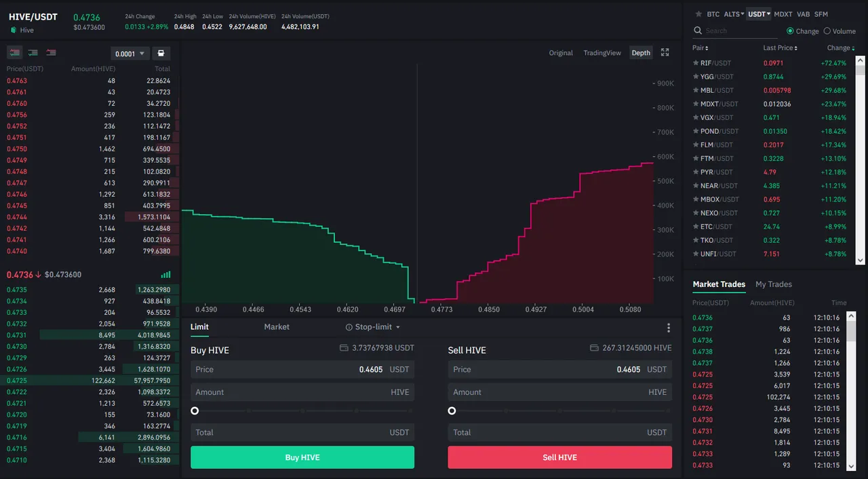
Task: Show combined buy and sell order book view
Action: (x=15, y=53)
